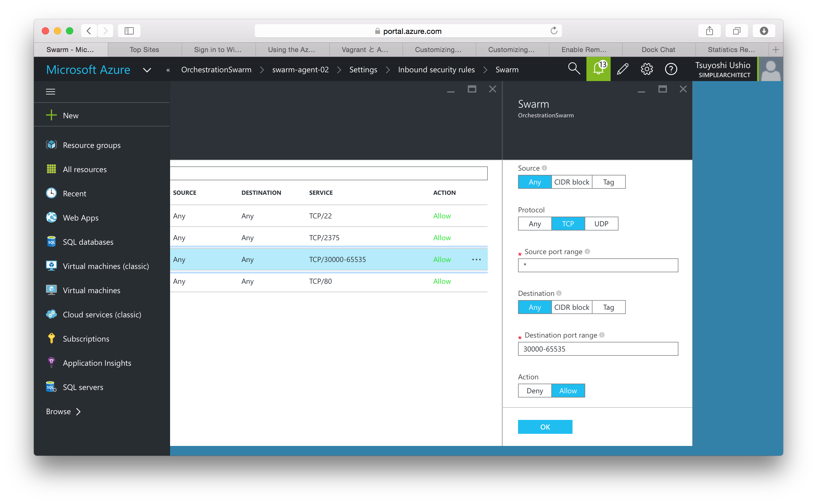Go to Inbound security rules breadcrumb

(436, 70)
